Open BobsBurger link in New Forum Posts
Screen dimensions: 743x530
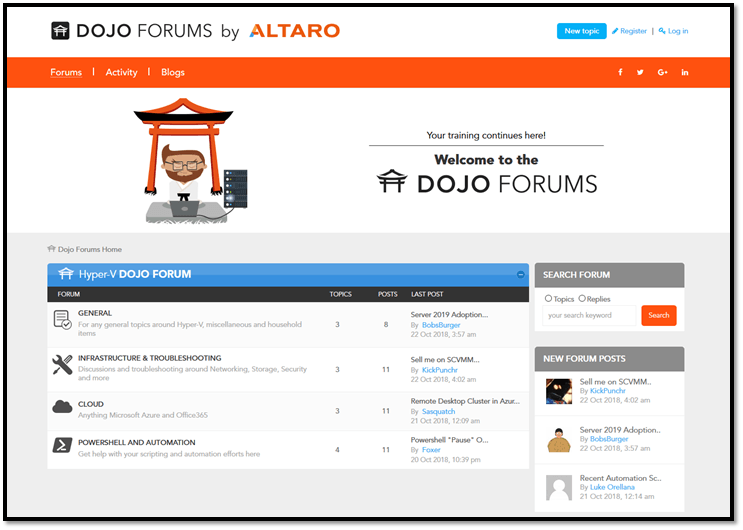[609, 439]
